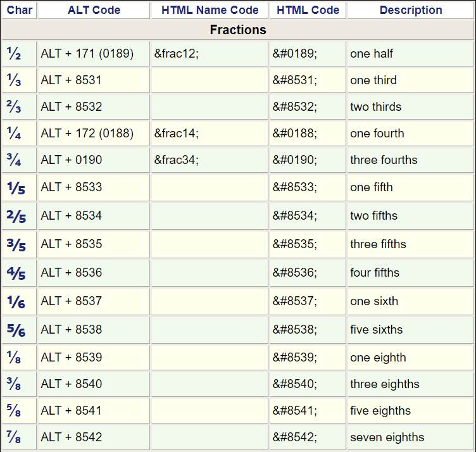Viewport: 476px width, 452px height.
Task: Click the ALT + 8531 code cell
Action: (71, 80)
